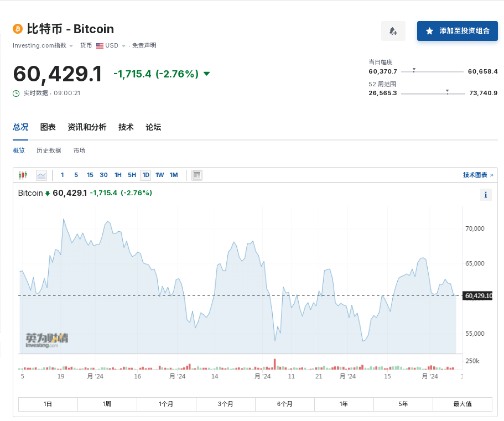This screenshot has width=504, height=421.
Task: Click the Bitcoin coin logo icon
Action: pos(18,29)
